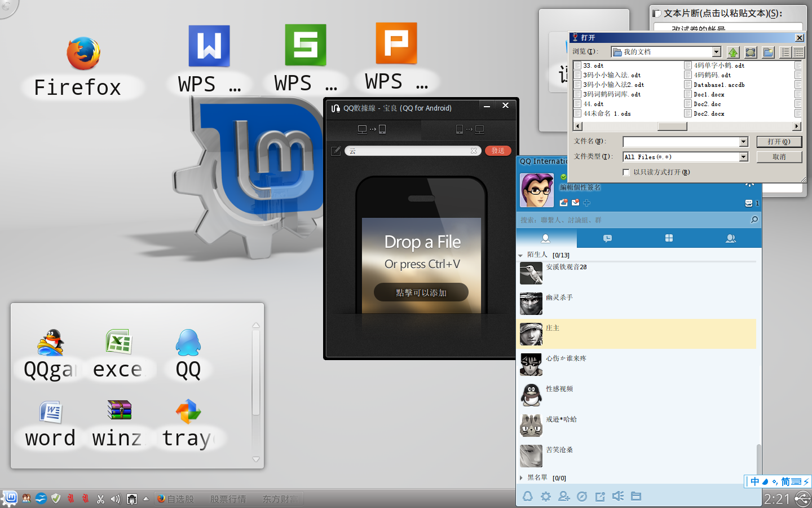
Task: Open the Linux Mint start menu
Action: point(10,498)
